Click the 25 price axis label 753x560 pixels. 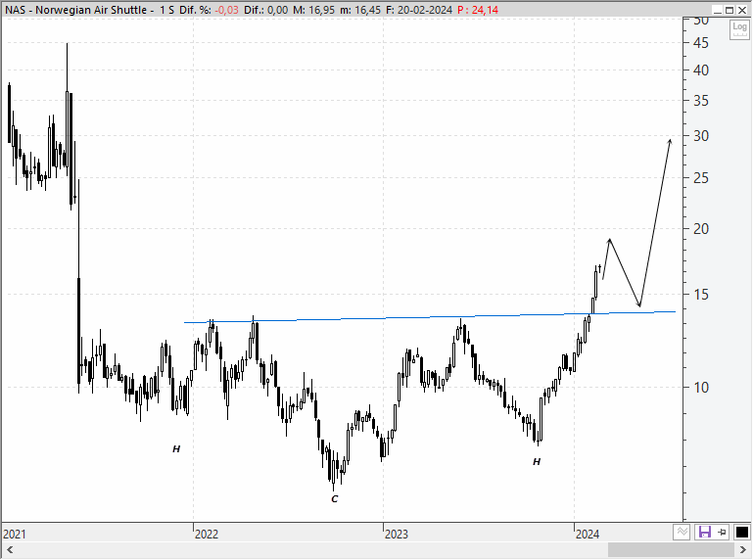tap(701, 178)
